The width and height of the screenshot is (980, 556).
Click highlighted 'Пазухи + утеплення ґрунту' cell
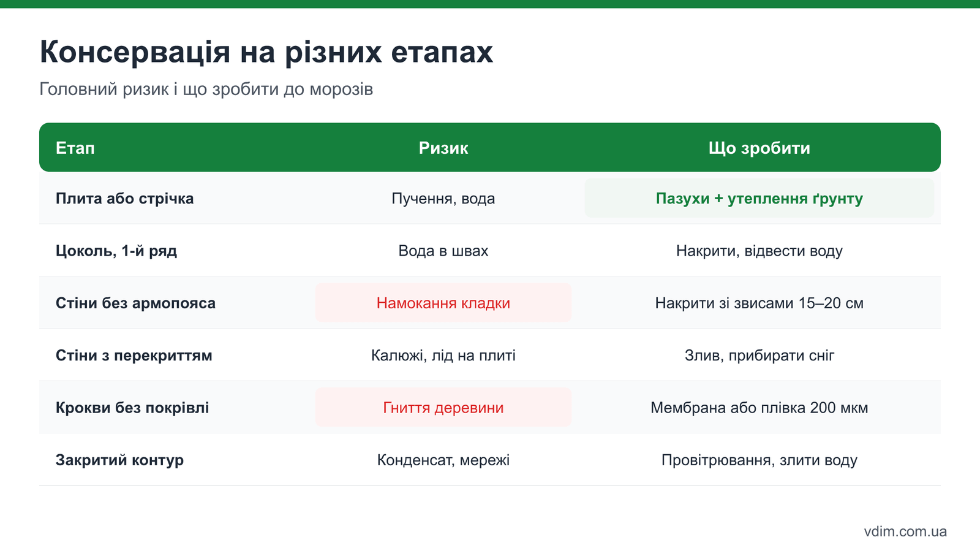759,198
